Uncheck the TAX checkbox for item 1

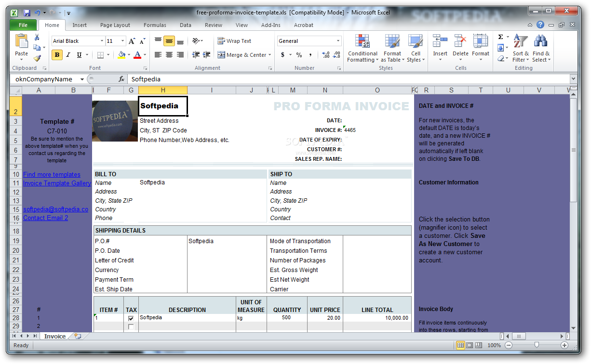[x=131, y=318]
